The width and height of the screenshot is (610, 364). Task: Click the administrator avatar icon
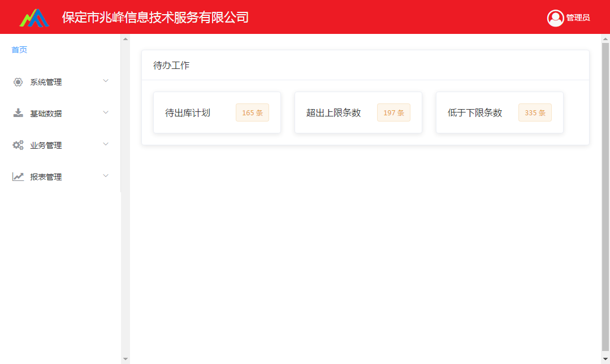(x=556, y=18)
